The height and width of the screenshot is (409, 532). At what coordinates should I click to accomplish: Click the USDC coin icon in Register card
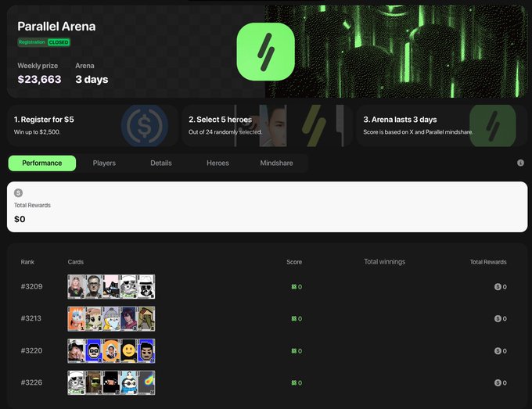pyautogui.click(x=145, y=125)
